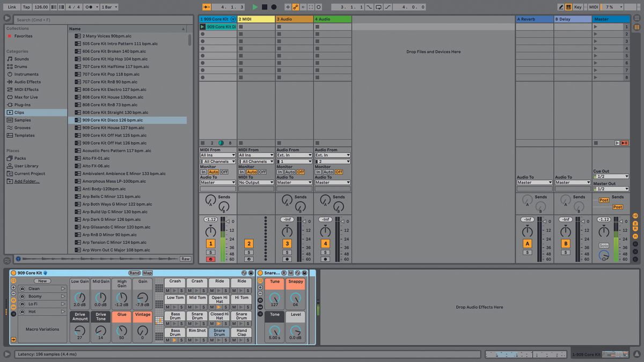Arm track 1 for recording
This screenshot has width=644, height=362.
[x=210, y=258]
